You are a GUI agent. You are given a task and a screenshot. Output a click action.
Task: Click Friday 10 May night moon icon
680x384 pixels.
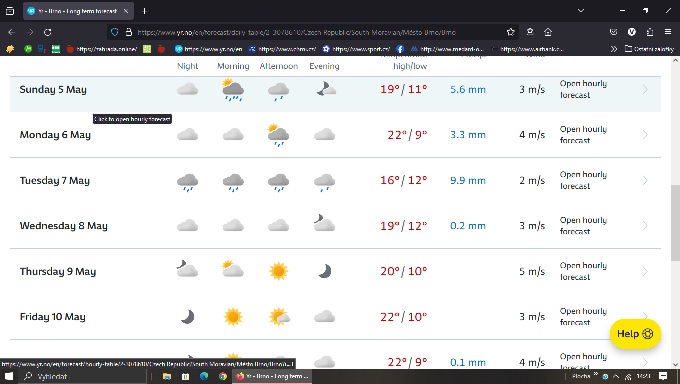tap(188, 317)
